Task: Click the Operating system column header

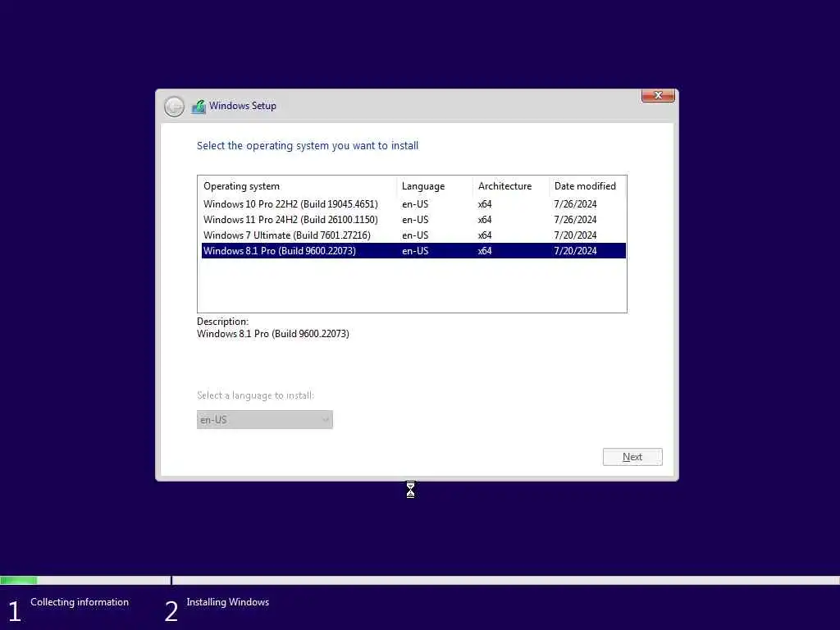Action: coord(297,186)
